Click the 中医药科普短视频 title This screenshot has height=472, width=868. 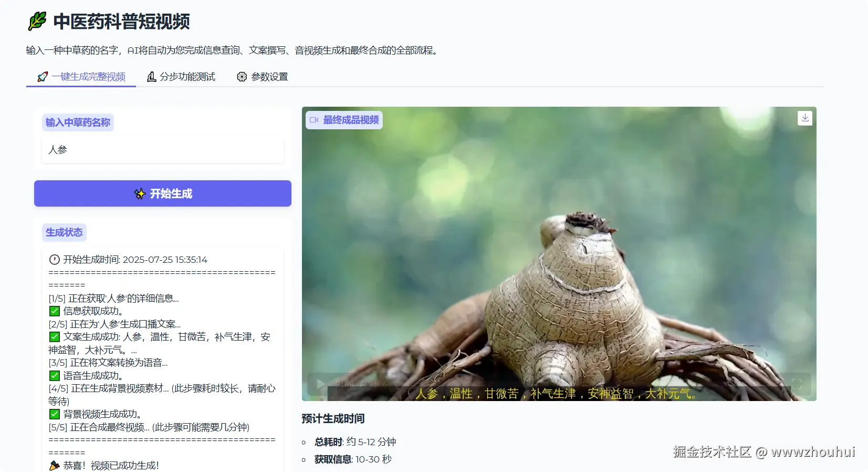pos(121,22)
